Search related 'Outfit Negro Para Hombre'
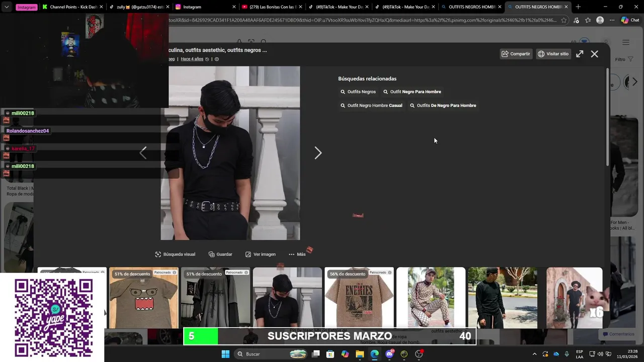This screenshot has width=644, height=362. [x=412, y=92]
